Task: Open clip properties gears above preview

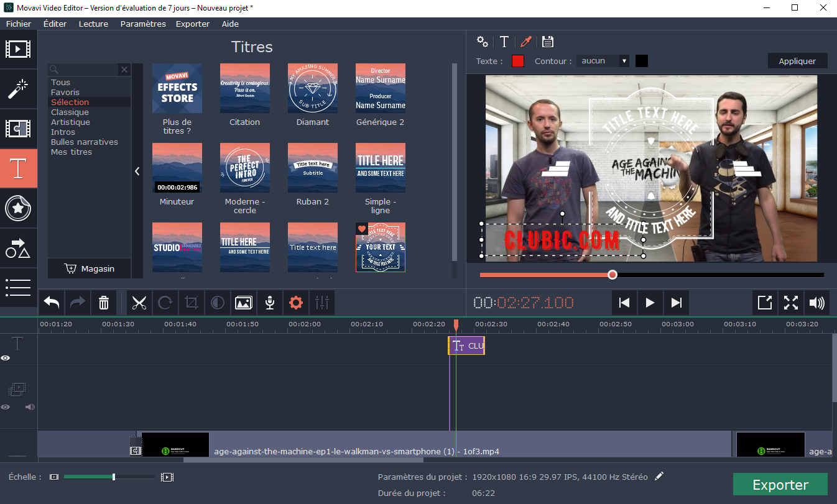Action: [483, 42]
